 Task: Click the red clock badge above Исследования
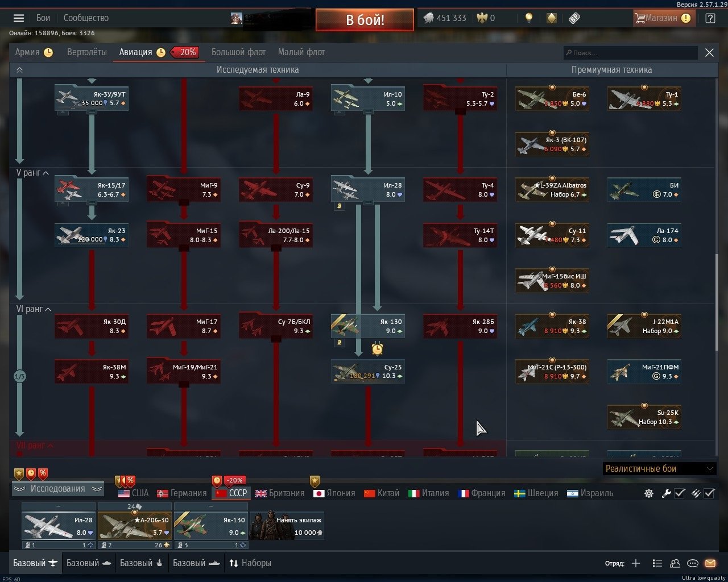[31, 473]
